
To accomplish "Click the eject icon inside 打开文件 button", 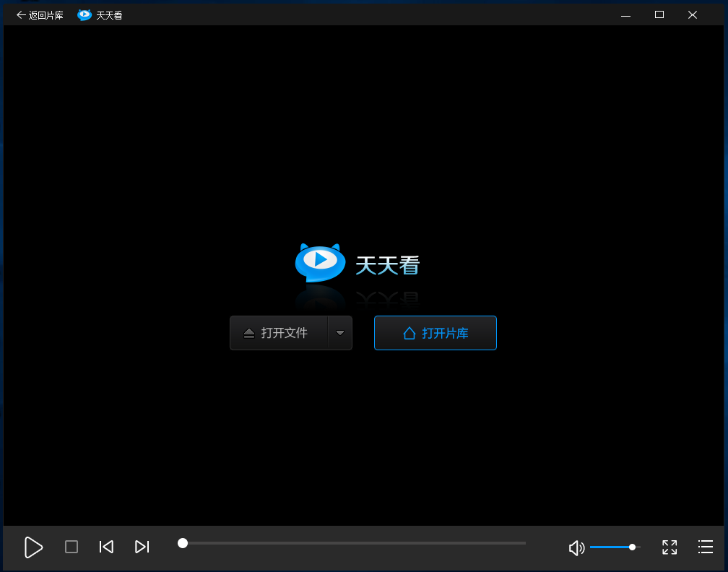I will pyautogui.click(x=249, y=332).
